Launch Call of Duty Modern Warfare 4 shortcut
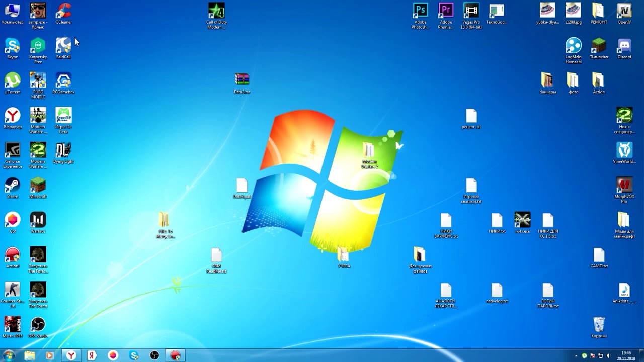The height and width of the screenshot is (362, 644). click(x=217, y=16)
